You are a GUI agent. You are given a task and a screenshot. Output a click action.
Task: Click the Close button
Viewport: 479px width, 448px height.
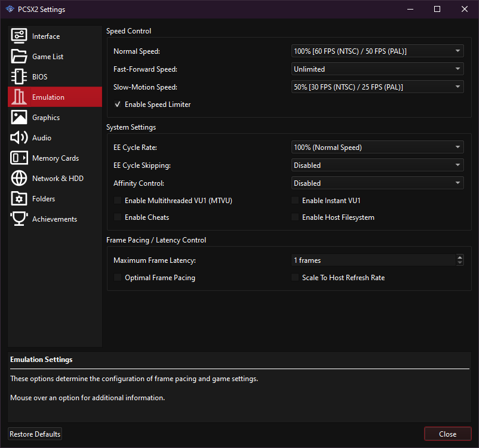447,434
